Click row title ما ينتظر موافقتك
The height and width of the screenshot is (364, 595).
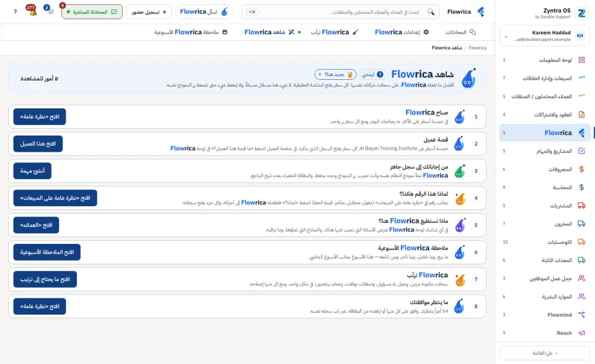[x=429, y=302]
